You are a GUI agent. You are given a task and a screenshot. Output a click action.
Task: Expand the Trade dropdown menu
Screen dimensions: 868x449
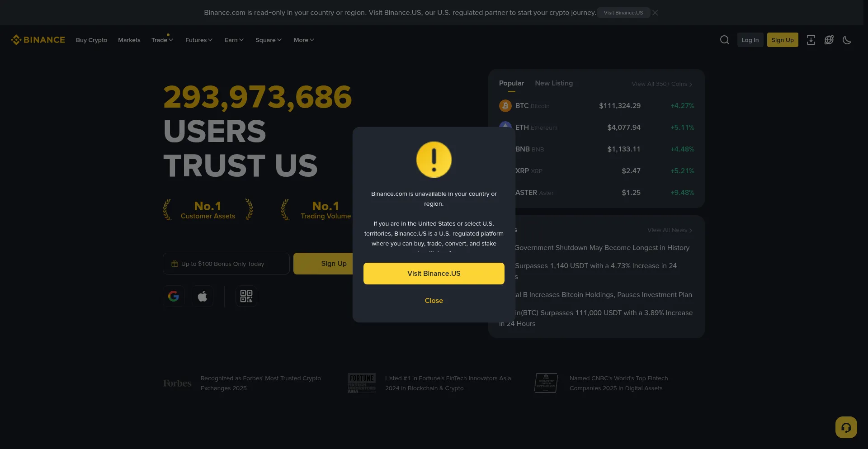click(x=162, y=40)
